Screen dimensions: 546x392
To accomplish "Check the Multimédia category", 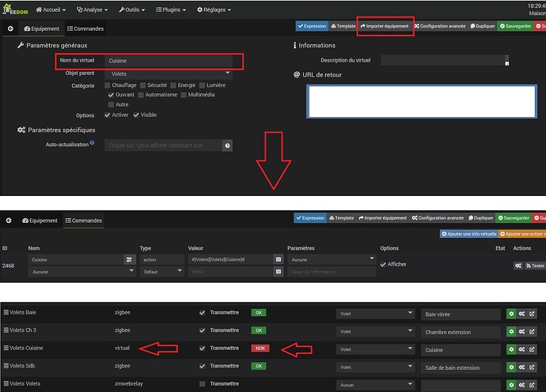I will tap(184, 95).
